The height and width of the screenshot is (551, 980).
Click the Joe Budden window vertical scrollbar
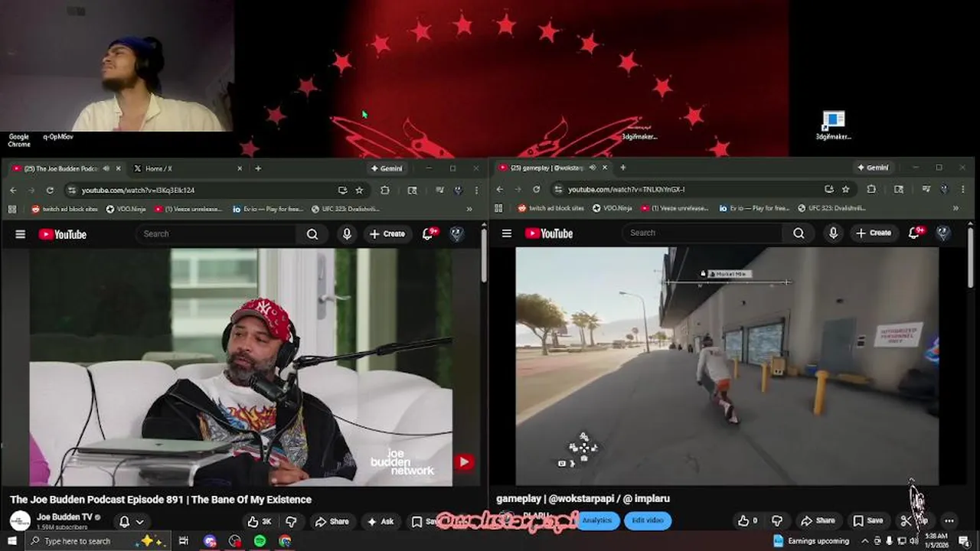(484, 254)
